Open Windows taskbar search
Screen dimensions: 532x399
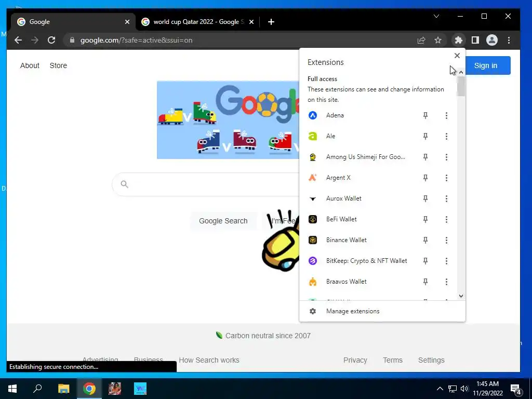37,389
